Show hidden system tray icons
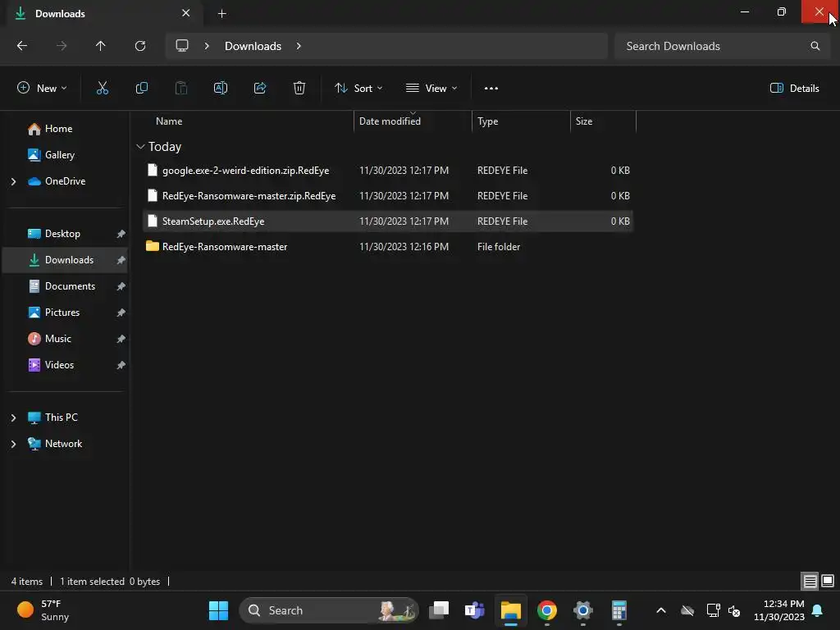 pos(661,610)
